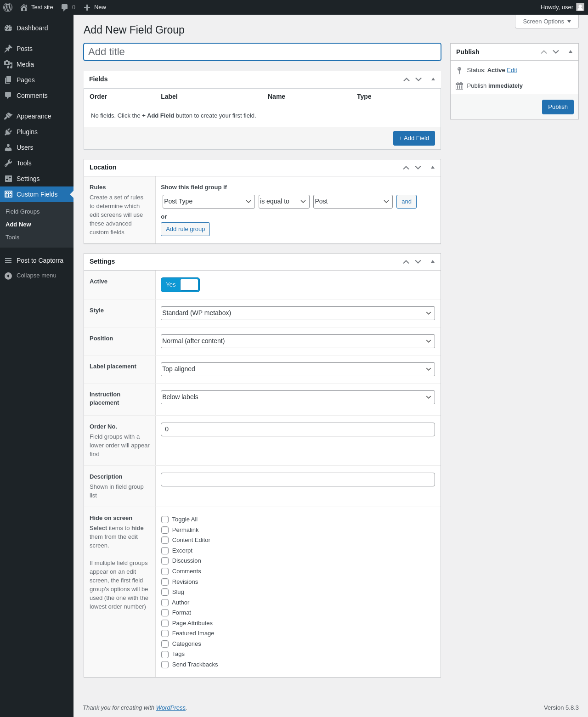Screen dimensions: 588x717
Task: Click the Publish immediately calendar icon
Action: pyautogui.click(x=459, y=86)
